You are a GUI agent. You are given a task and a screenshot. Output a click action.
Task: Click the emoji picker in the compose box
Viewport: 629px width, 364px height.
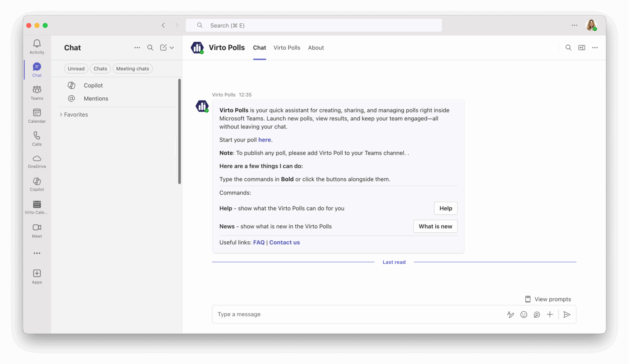(x=524, y=314)
